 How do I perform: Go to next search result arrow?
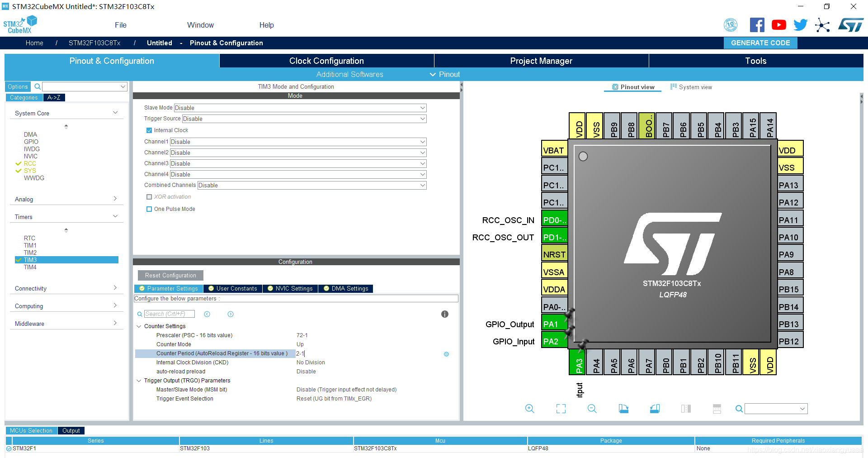pos(231,314)
